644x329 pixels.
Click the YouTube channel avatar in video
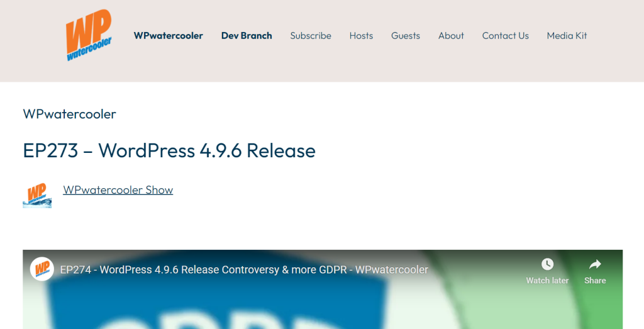[x=42, y=269]
